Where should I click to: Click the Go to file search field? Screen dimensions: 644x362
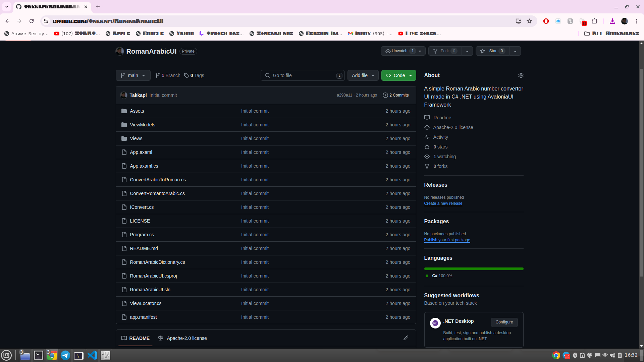coord(303,75)
